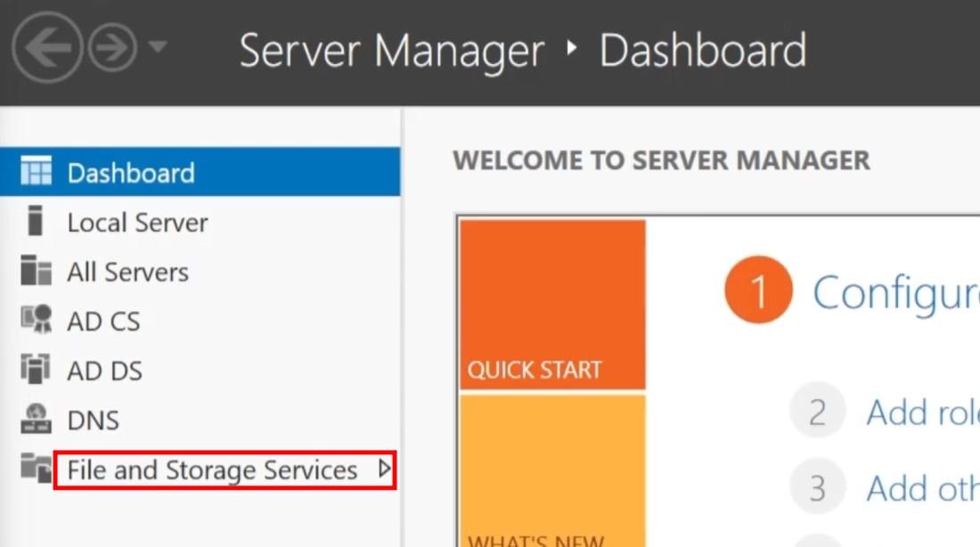Click the AD CS certificate icon
Viewport: 980px width, 547px height.
point(36,320)
